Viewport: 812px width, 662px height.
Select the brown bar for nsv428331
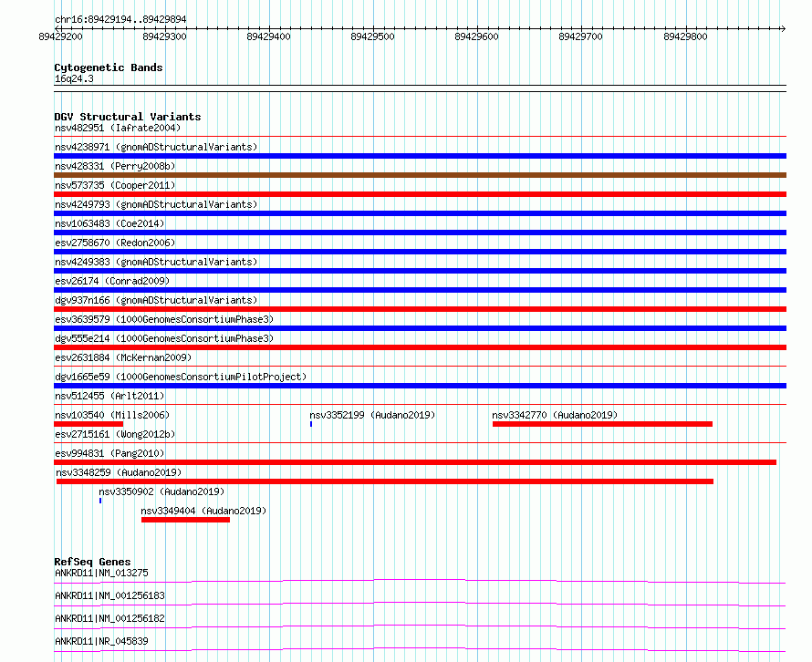[420, 175]
